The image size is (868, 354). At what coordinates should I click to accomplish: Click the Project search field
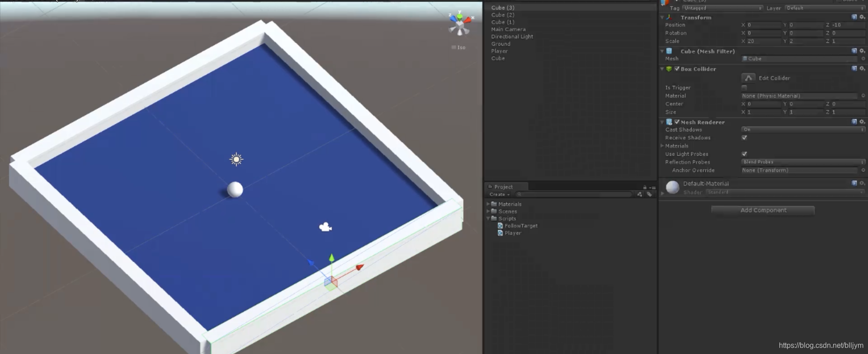(574, 195)
